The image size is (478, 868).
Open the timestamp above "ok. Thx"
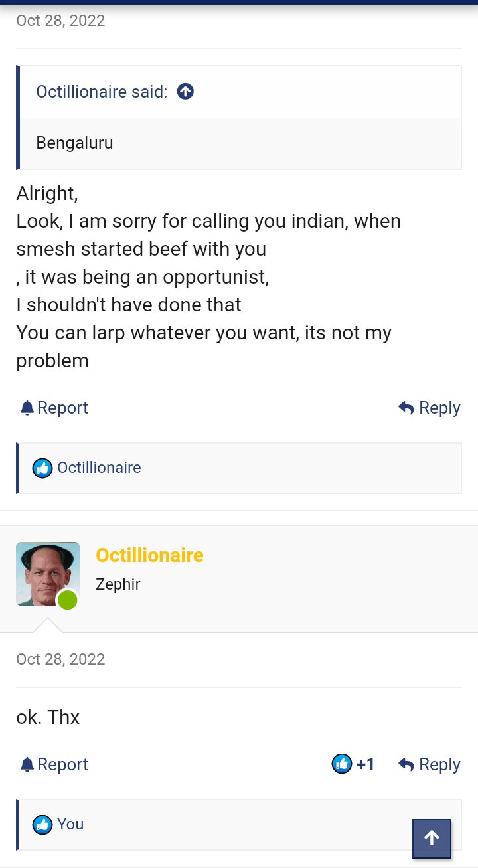pos(60,659)
